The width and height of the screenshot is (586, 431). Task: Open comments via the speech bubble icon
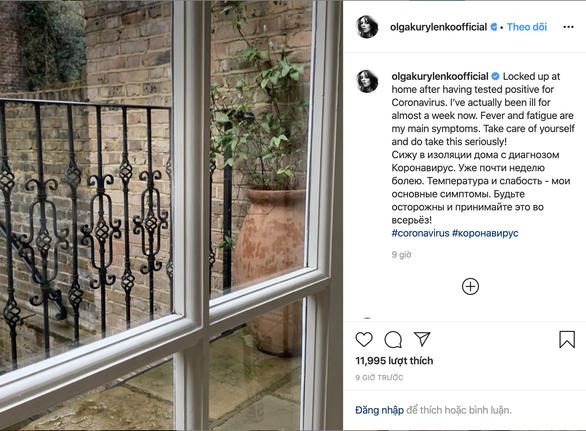click(x=393, y=339)
